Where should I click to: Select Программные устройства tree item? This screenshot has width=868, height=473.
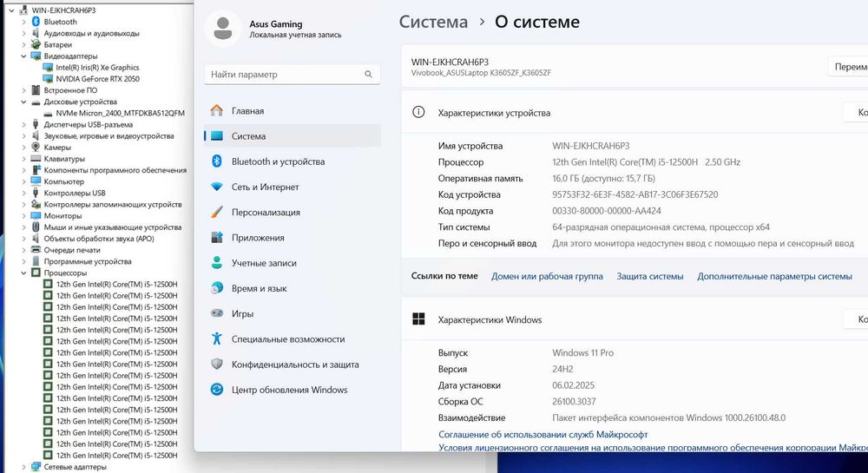(x=88, y=262)
